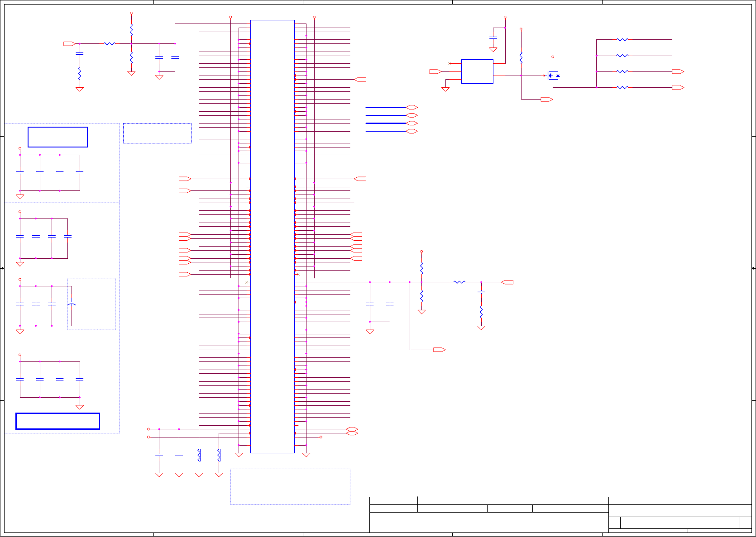Select the horizontal resistor next to the top-left input port

pos(110,44)
